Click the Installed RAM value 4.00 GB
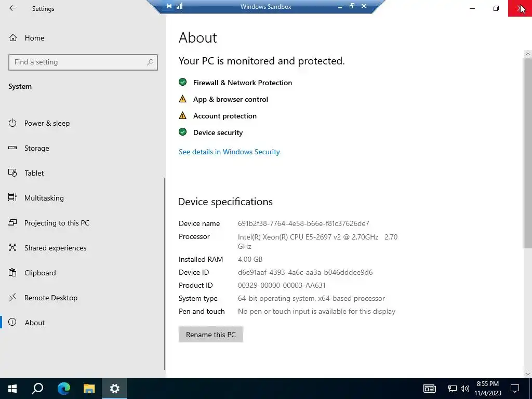Screen dimensions: 532x399 click(x=250, y=259)
